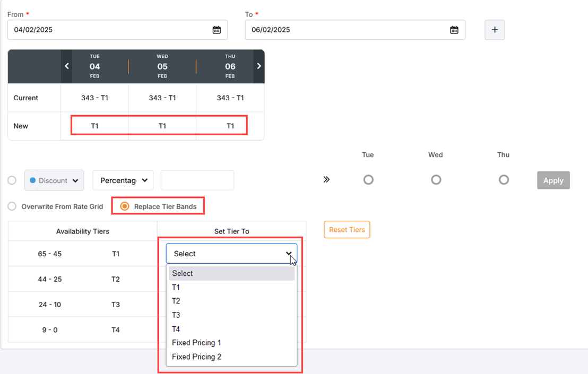The image size is (588, 374).
Task: Open the From date calendar picker
Action: click(x=217, y=30)
